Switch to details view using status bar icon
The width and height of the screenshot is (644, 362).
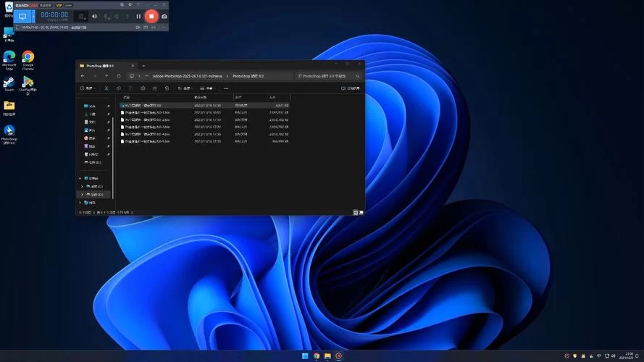point(356,213)
